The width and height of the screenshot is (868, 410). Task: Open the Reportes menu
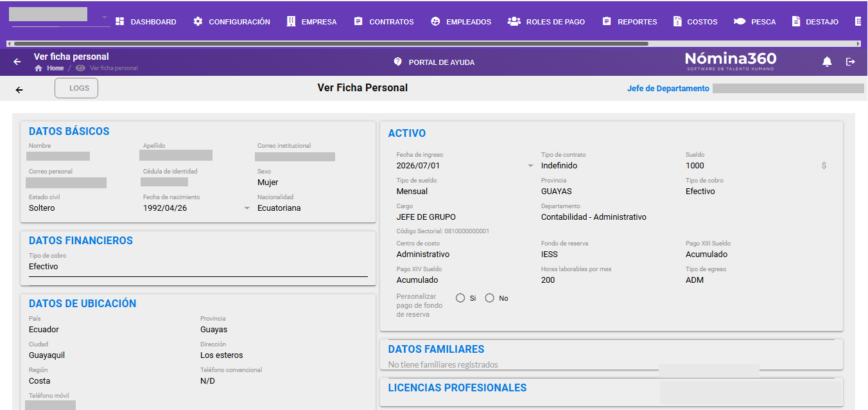630,22
